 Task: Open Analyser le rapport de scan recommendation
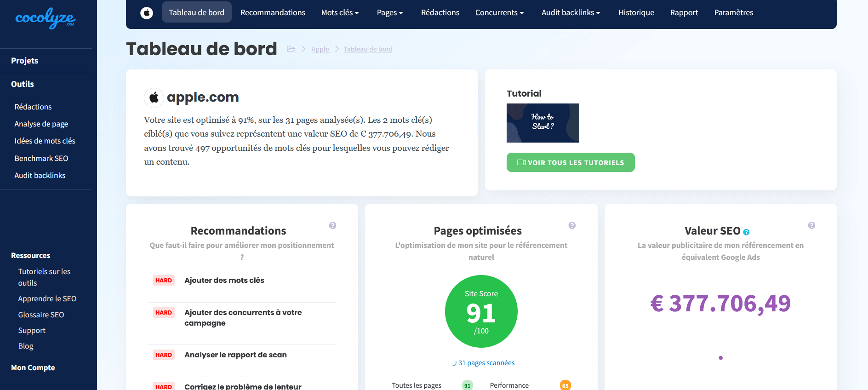click(x=235, y=355)
